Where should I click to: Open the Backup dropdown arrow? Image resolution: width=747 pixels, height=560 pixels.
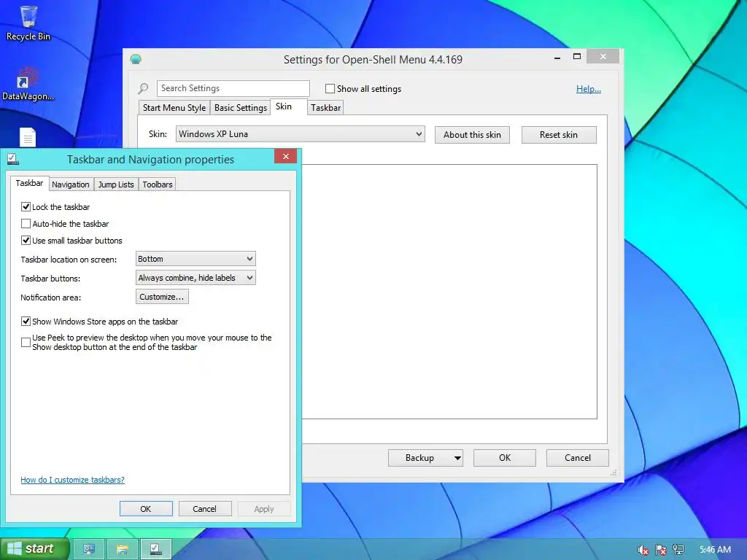[x=457, y=458]
